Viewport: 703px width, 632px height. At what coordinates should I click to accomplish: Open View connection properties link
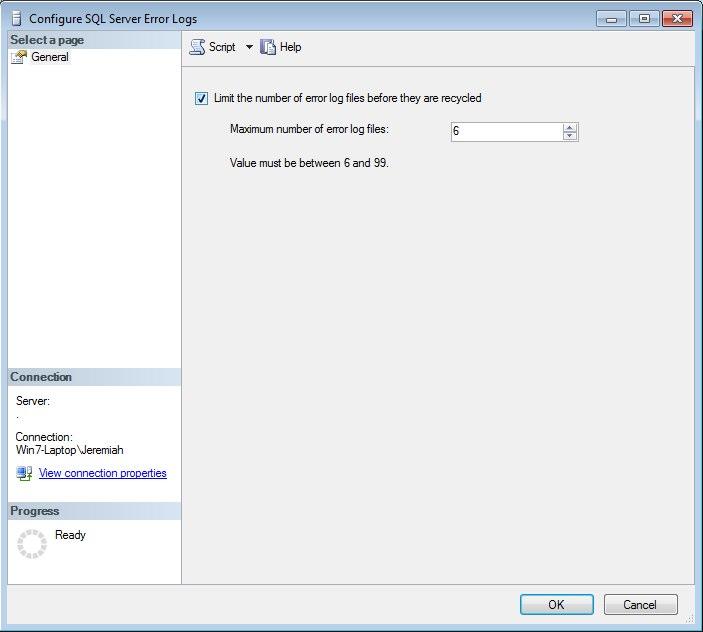tap(103, 473)
